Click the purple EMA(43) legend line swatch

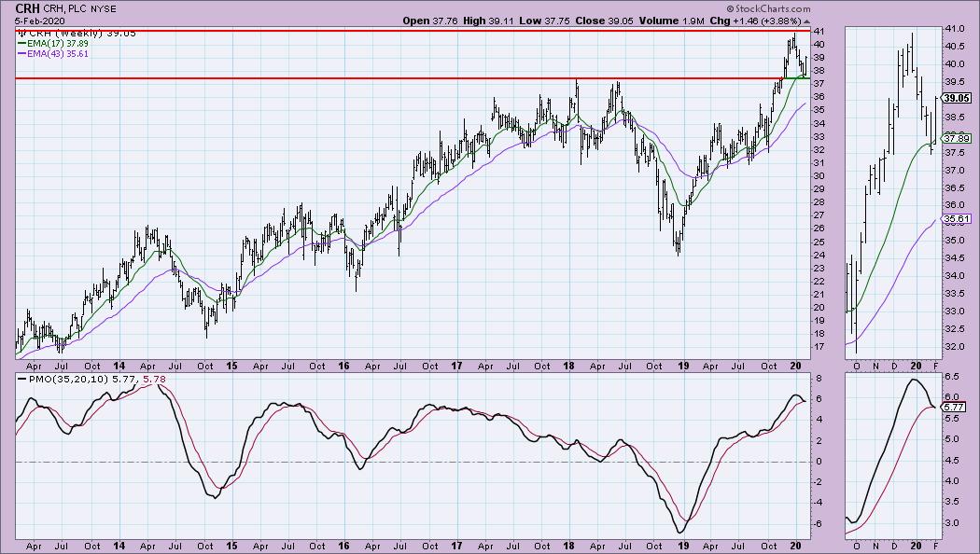tap(21, 54)
